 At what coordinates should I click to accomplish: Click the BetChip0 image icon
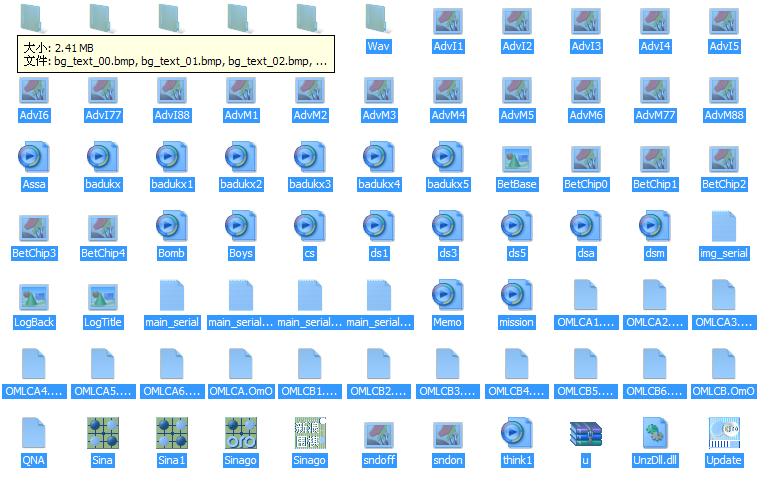coord(586,160)
